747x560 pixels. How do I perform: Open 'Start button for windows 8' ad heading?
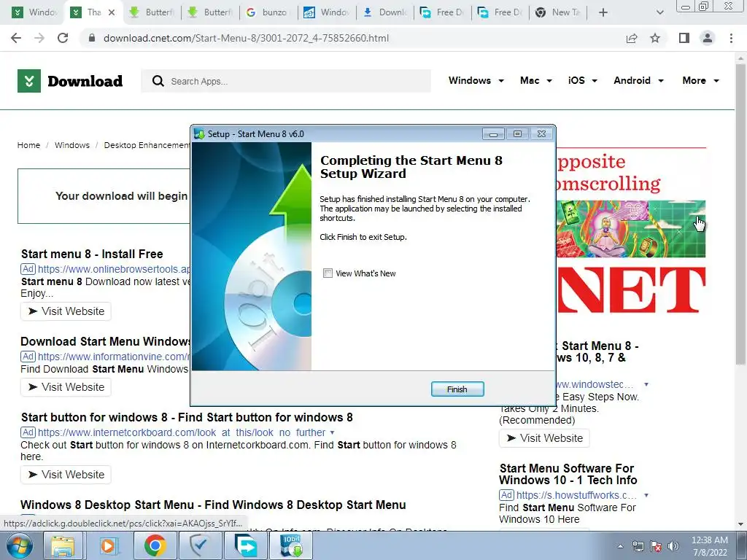click(x=187, y=417)
